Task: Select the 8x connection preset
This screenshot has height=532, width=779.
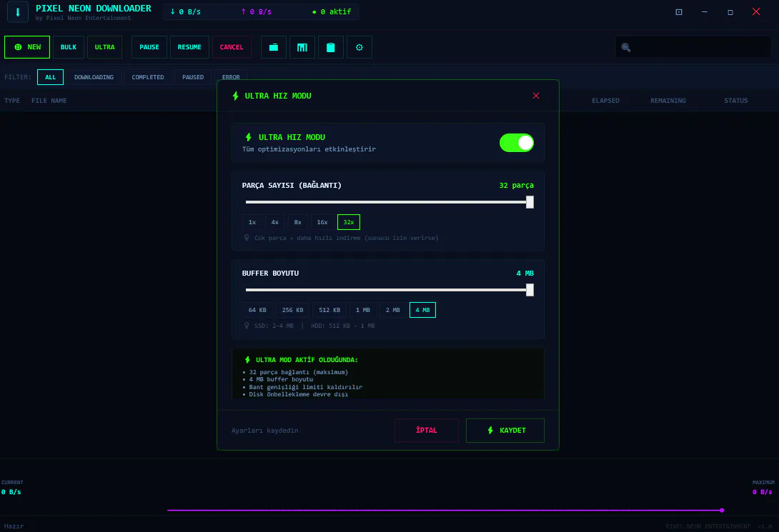Action: [x=297, y=222]
